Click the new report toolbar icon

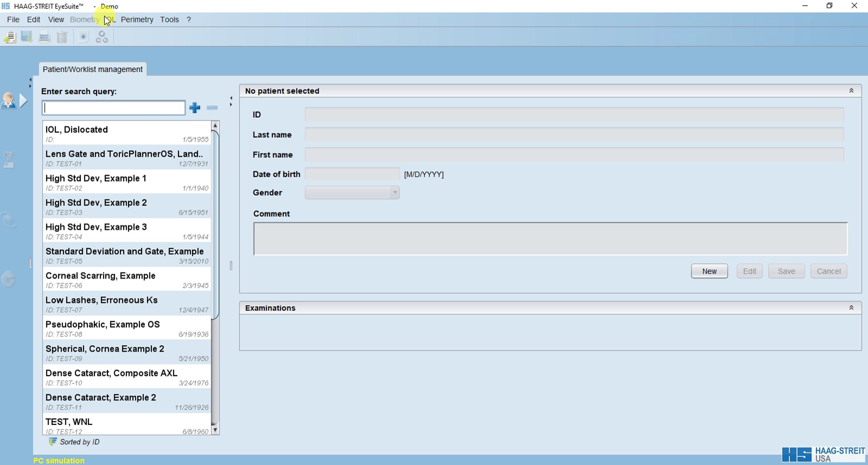10,37
